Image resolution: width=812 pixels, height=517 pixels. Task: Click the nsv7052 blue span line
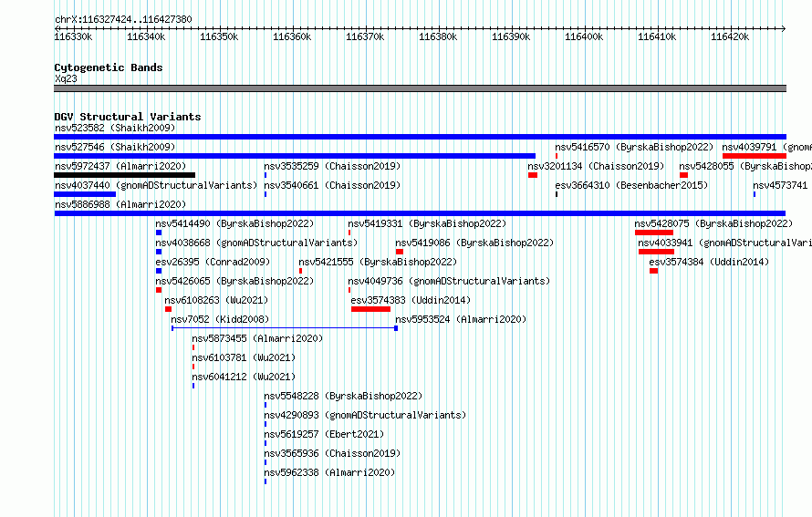pos(285,328)
